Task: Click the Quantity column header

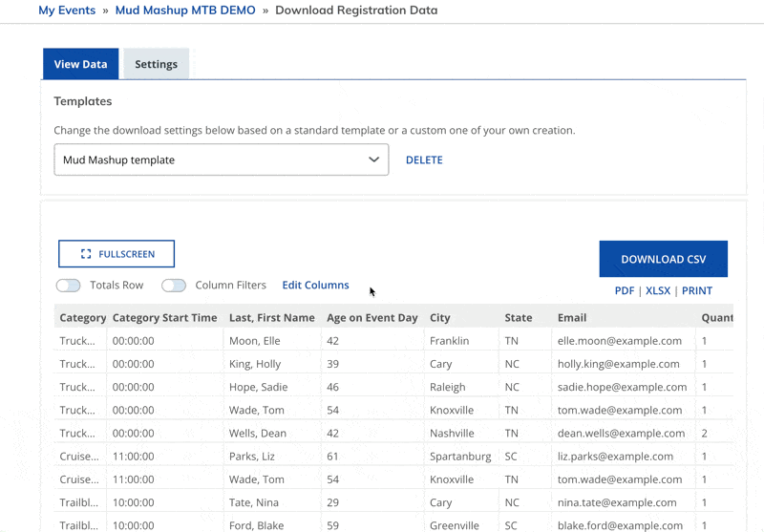Action: [717, 318]
